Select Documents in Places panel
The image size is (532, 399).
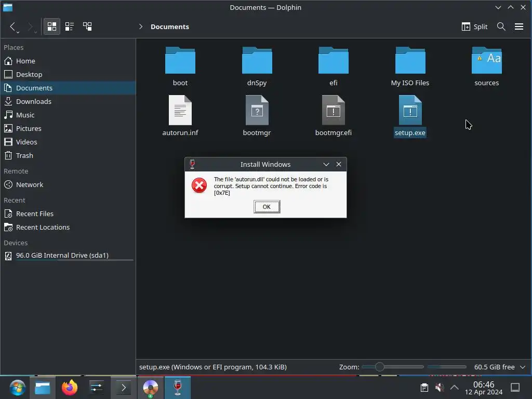click(x=68, y=88)
